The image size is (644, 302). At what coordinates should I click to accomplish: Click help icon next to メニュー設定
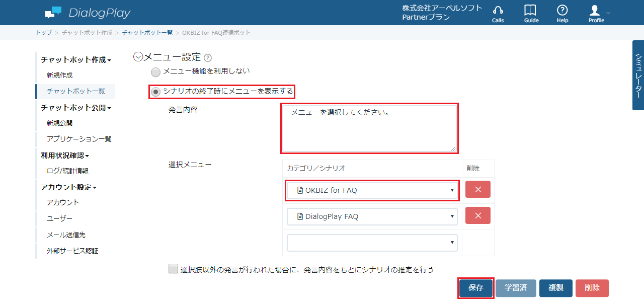click(x=208, y=58)
